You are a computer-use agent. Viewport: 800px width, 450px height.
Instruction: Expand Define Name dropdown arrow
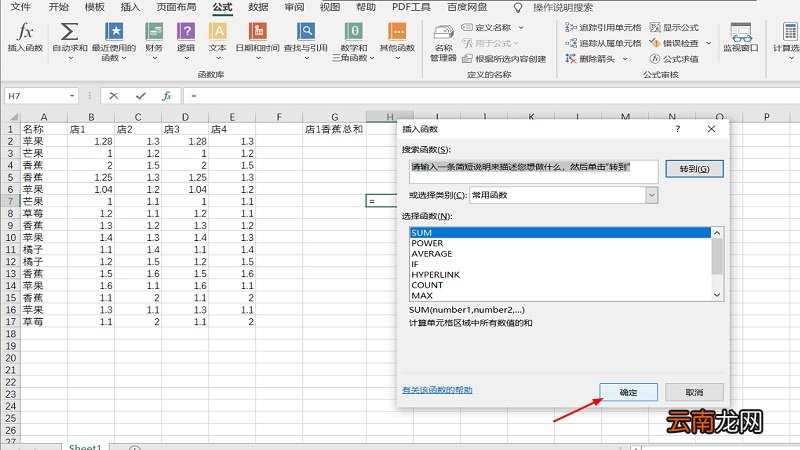point(520,28)
